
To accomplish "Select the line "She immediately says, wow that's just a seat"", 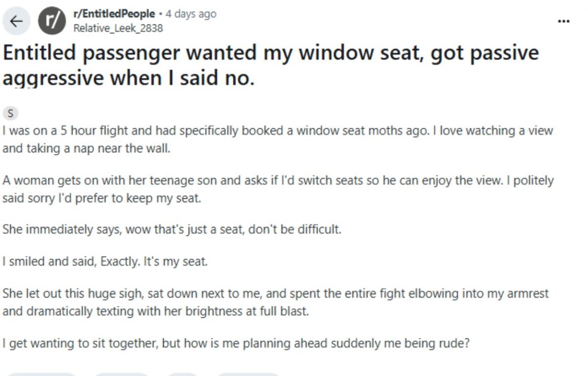I will [x=171, y=229].
